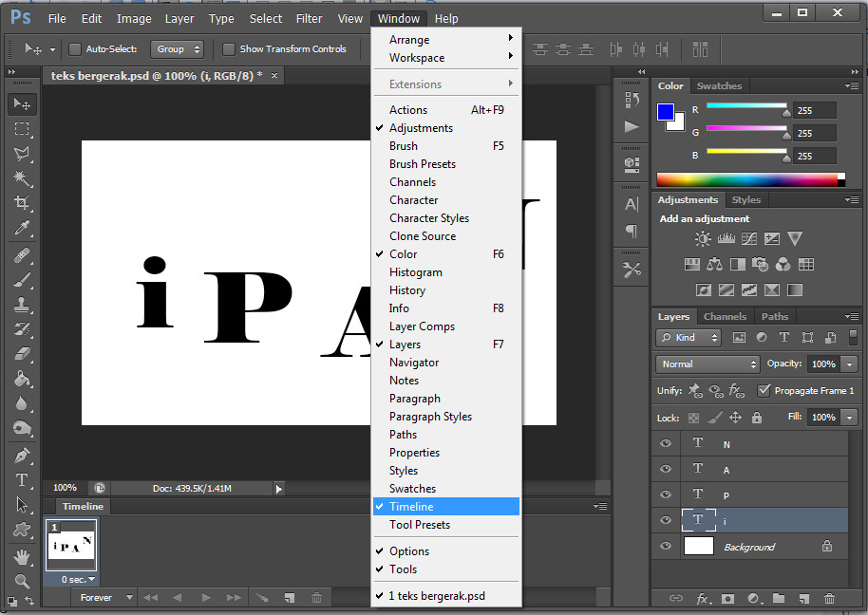The height and width of the screenshot is (615, 868).
Task: Expand the Arrange submenu
Action: pyautogui.click(x=446, y=40)
